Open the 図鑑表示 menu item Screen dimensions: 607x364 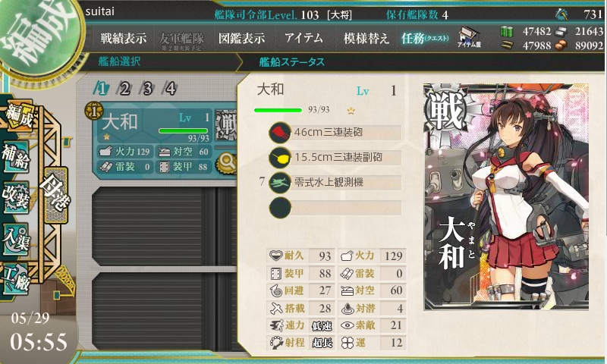(241, 38)
